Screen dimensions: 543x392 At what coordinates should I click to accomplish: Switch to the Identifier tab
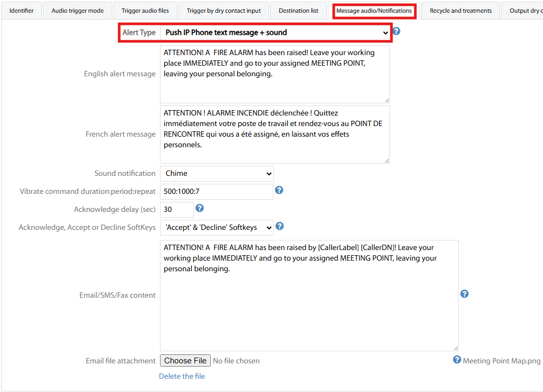pyautogui.click(x=22, y=11)
